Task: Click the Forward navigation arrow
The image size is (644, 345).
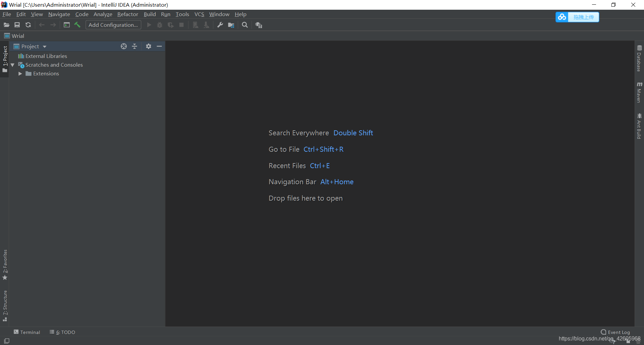Action: click(x=53, y=25)
